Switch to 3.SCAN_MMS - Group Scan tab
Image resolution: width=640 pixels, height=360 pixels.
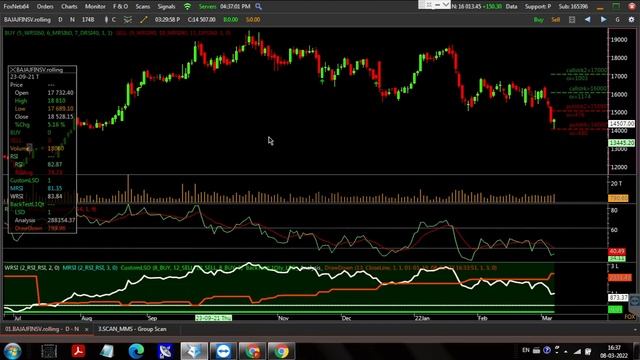[x=132, y=329]
